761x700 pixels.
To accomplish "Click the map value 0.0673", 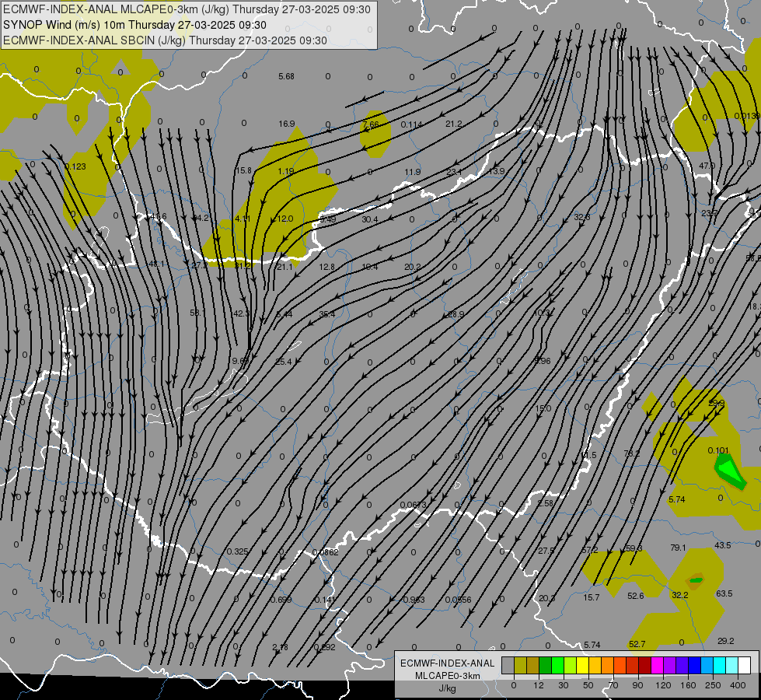I will pyautogui.click(x=413, y=505).
